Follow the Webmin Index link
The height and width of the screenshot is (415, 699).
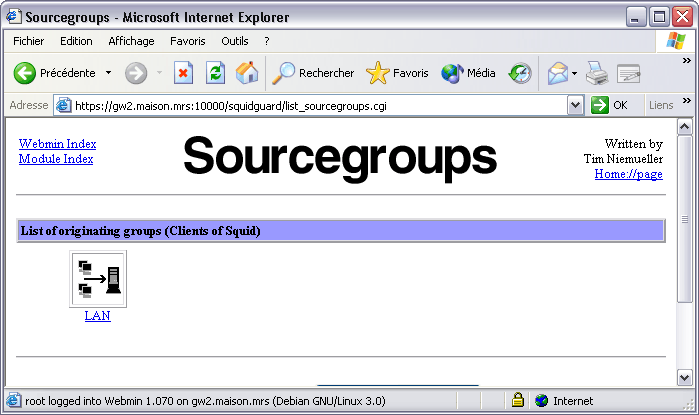coord(58,144)
